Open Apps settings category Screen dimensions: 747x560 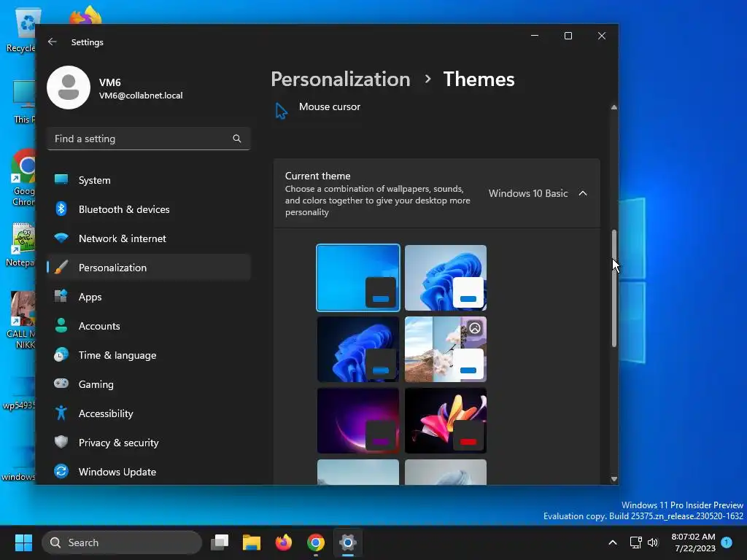tap(149, 297)
